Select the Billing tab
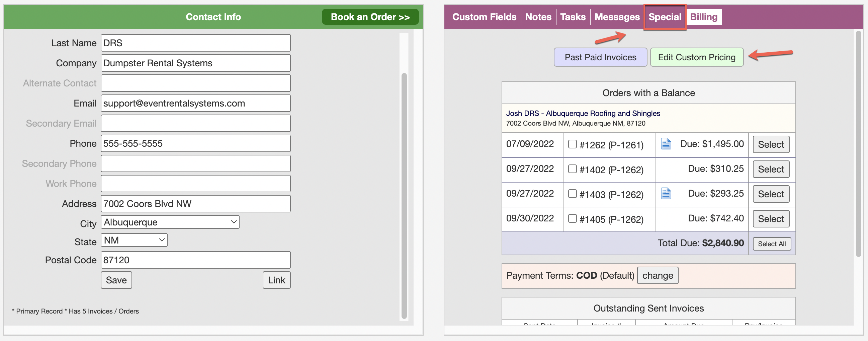 [x=704, y=17]
